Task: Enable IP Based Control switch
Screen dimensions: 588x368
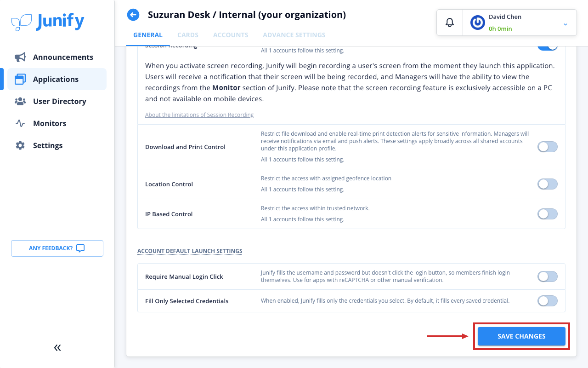Action: [x=548, y=214]
